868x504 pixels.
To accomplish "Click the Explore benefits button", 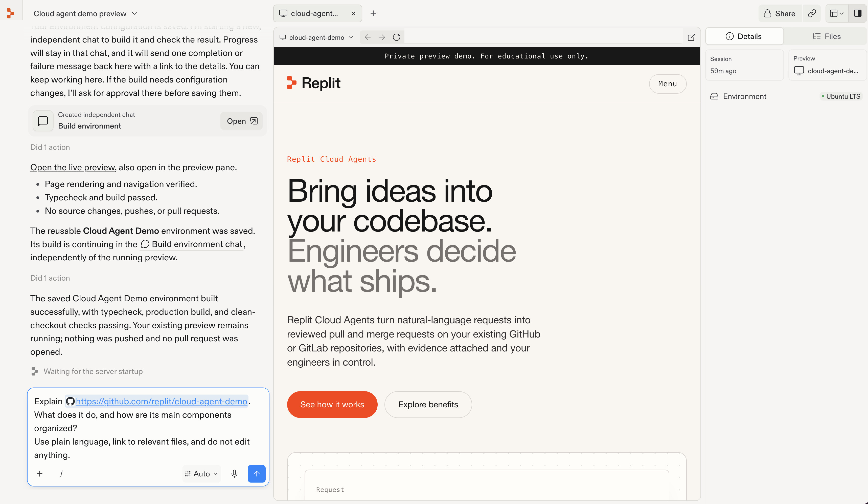I will 428,404.
